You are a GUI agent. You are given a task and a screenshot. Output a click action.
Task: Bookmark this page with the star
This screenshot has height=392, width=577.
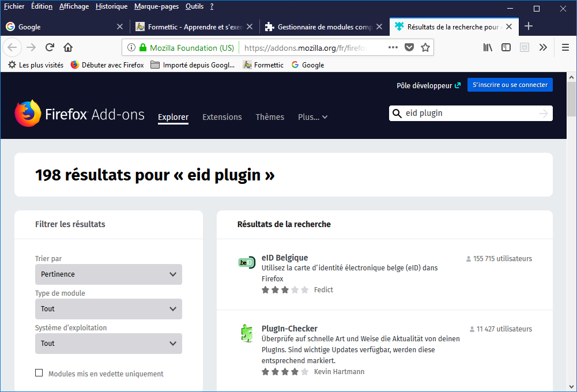(425, 47)
